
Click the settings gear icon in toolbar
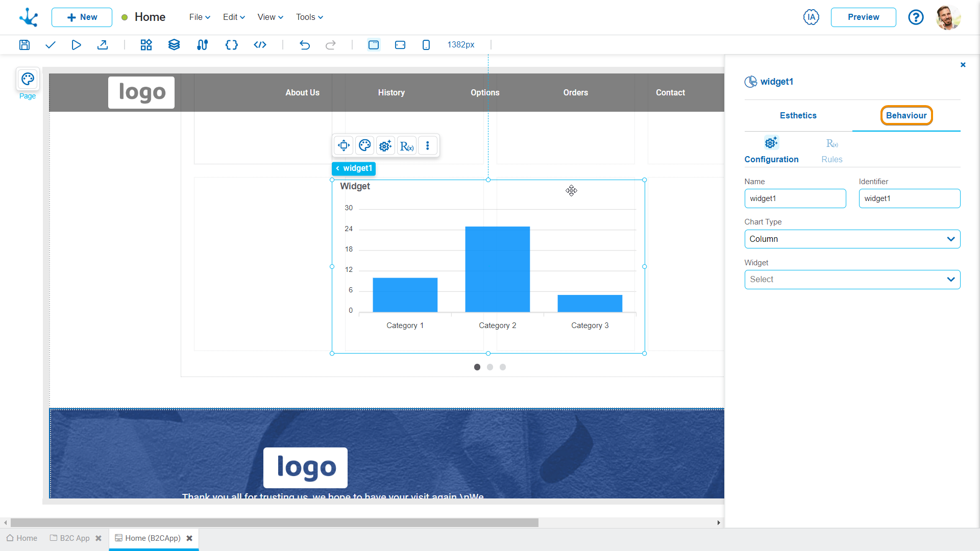[385, 145]
